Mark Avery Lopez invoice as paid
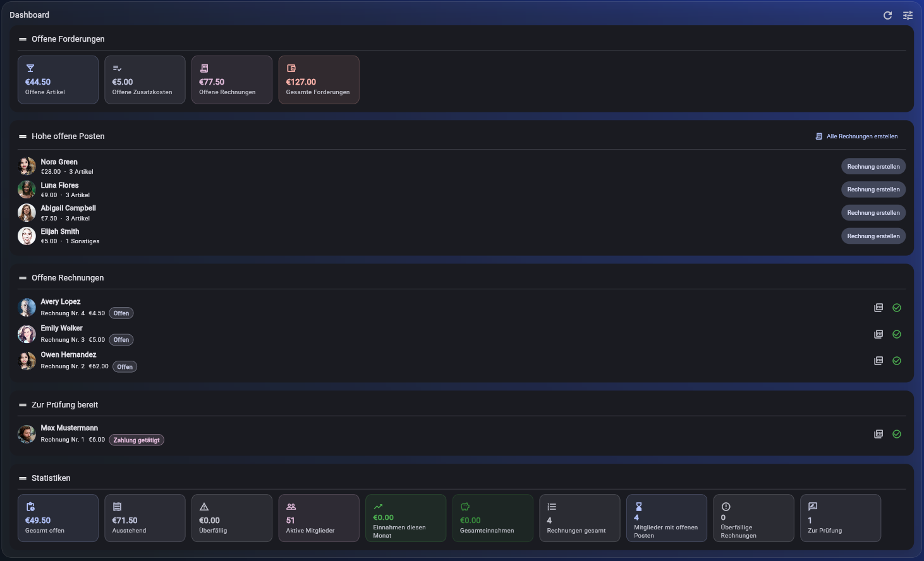Screen dimensions: 924x561 tap(897, 308)
